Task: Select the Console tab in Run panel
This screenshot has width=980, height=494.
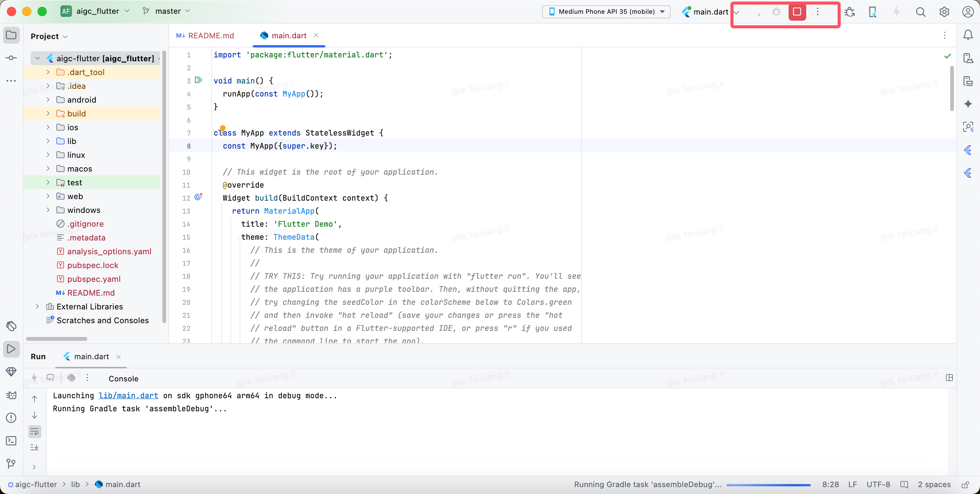Action: click(x=123, y=378)
